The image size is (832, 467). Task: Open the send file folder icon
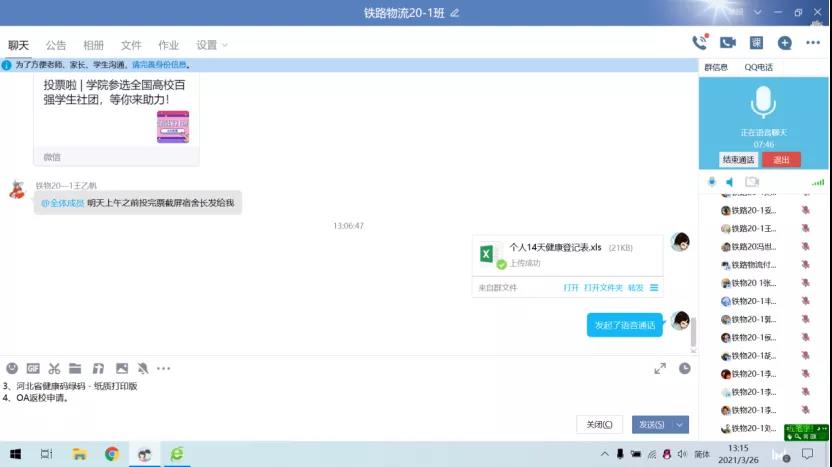(75, 368)
